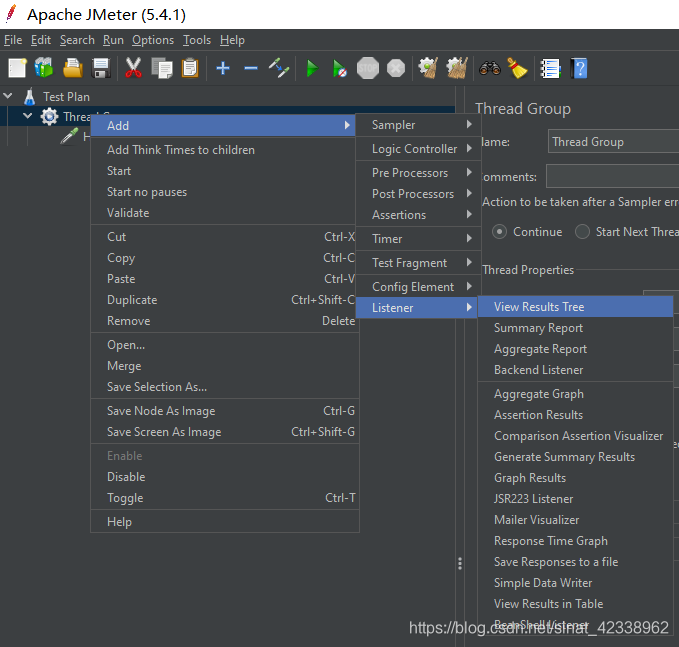
Task: Open the Tools menu
Action: [197, 40]
